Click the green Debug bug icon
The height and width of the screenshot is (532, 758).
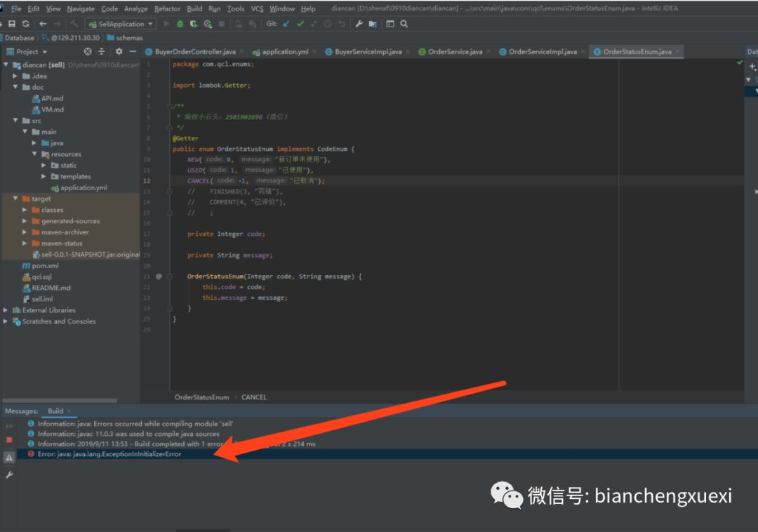(180, 24)
